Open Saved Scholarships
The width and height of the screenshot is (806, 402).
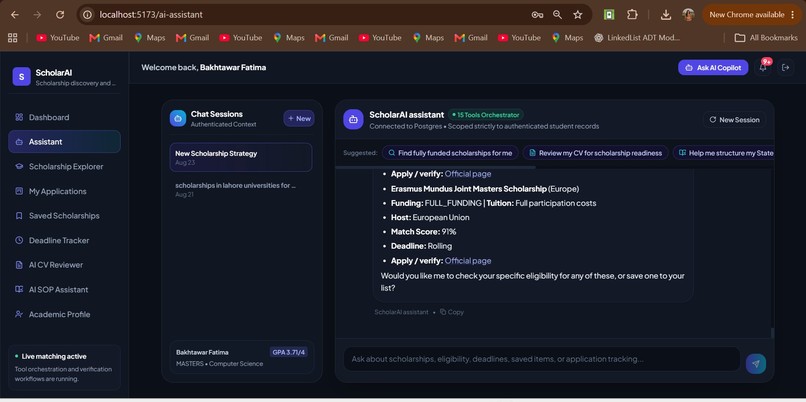pyautogui.click(x=64, y=216)
